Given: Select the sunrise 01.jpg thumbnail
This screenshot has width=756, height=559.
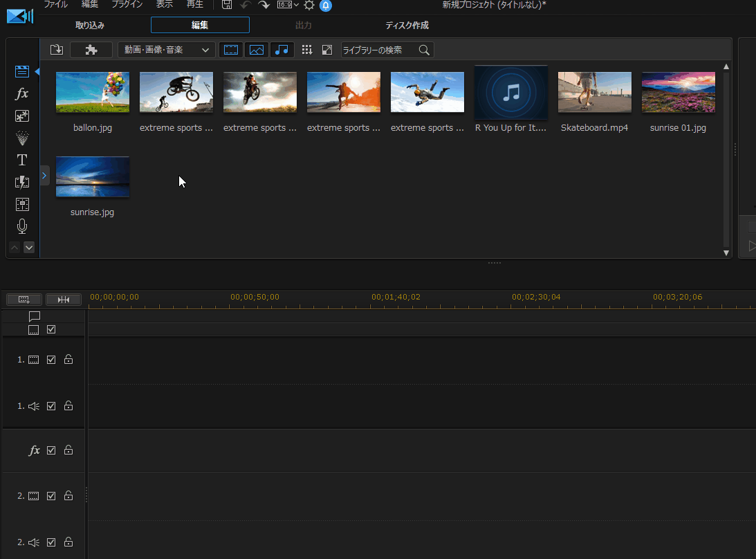Looking at the screenshot, I should pos(679,92).
